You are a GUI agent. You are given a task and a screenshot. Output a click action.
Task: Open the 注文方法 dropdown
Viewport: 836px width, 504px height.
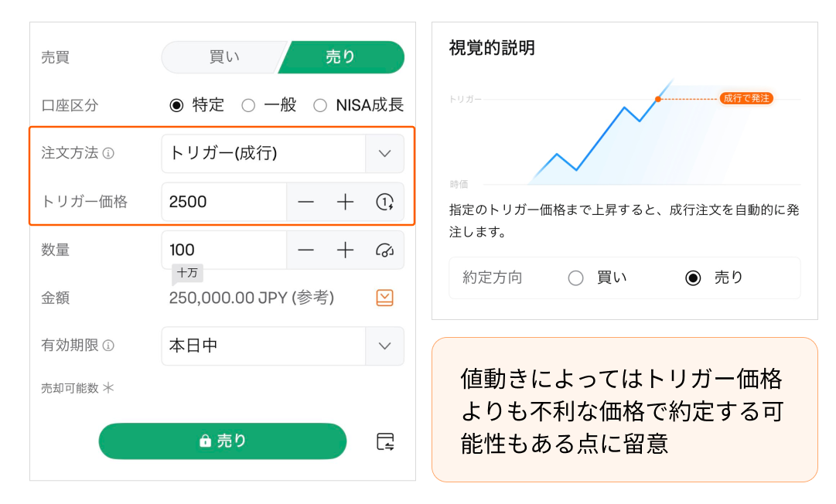coord(384,153)
